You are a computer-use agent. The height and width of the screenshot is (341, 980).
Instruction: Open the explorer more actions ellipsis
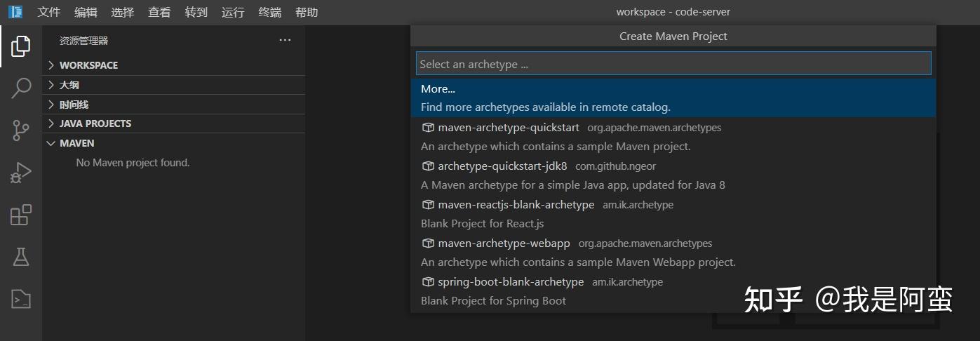(285, 41)
